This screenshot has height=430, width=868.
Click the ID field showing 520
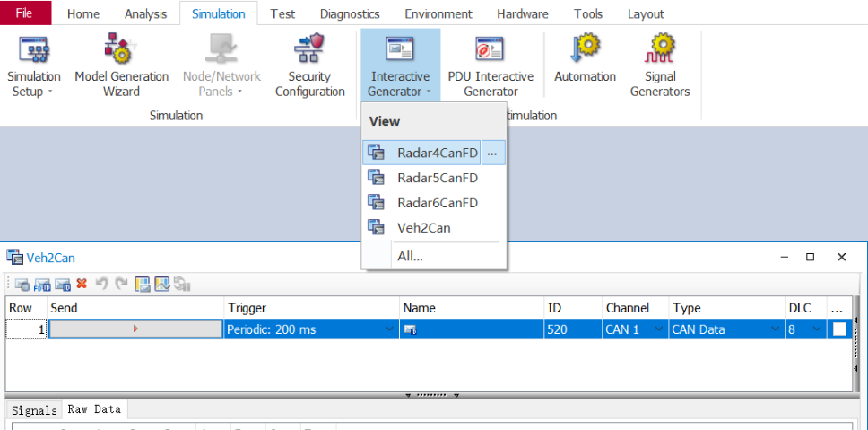(x=571, y=329)
